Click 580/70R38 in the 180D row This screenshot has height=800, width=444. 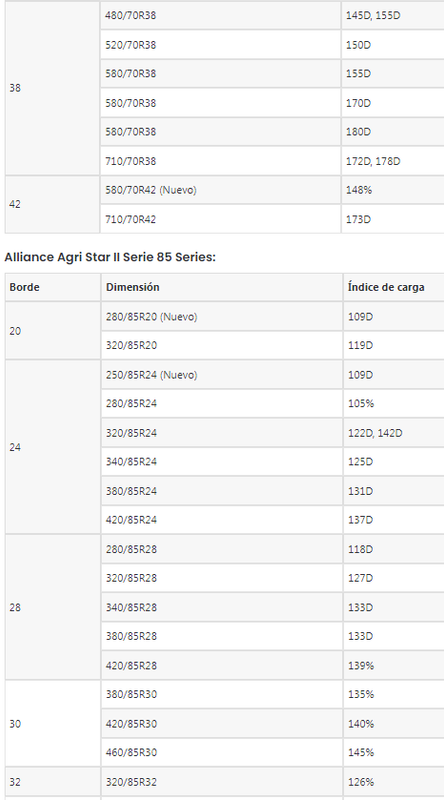coord(220,132)
